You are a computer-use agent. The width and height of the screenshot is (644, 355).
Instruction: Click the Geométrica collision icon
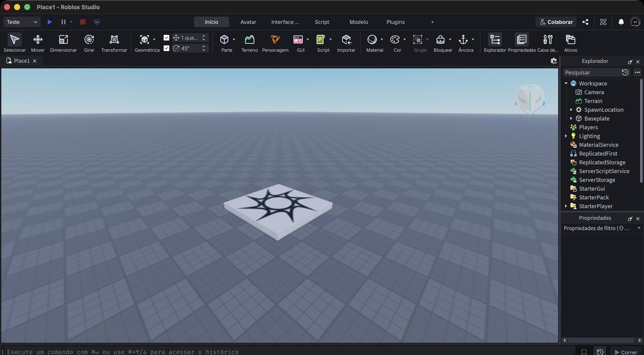click(x=144, y=40)
